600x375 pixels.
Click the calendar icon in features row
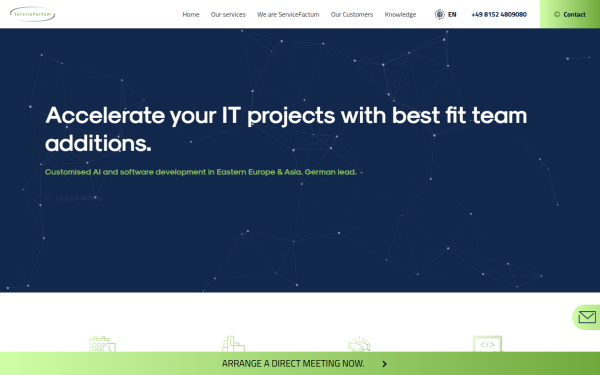tap(103, 344)
